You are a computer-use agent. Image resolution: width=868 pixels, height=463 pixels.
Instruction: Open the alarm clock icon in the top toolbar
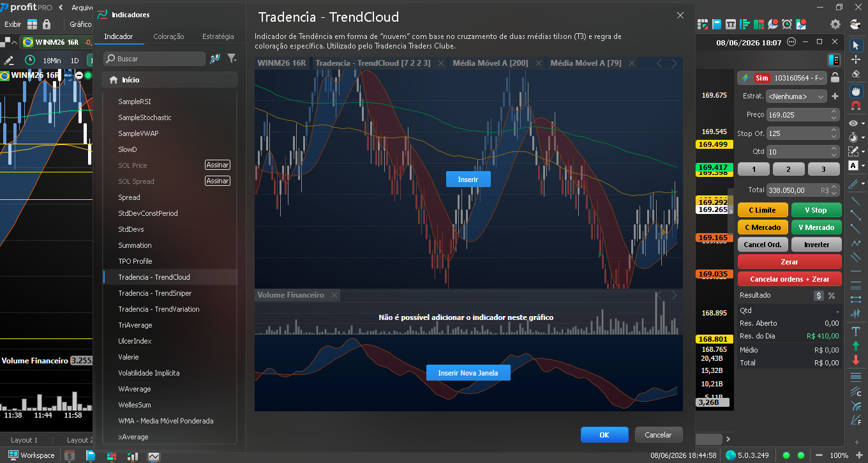(787, 24)
